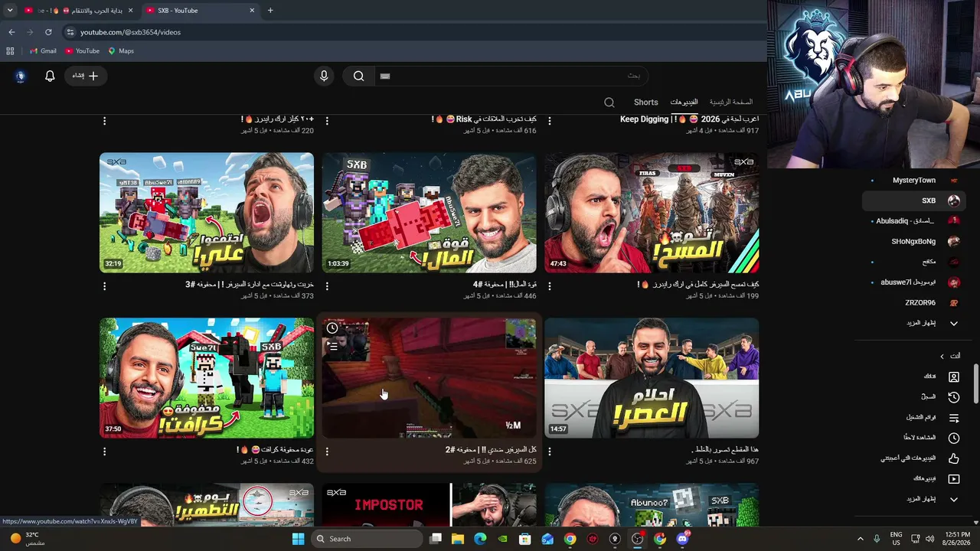Open the Chrome tab search dropdown
The width and height of the screenshot is (980, 551).
tap(10, 11)
